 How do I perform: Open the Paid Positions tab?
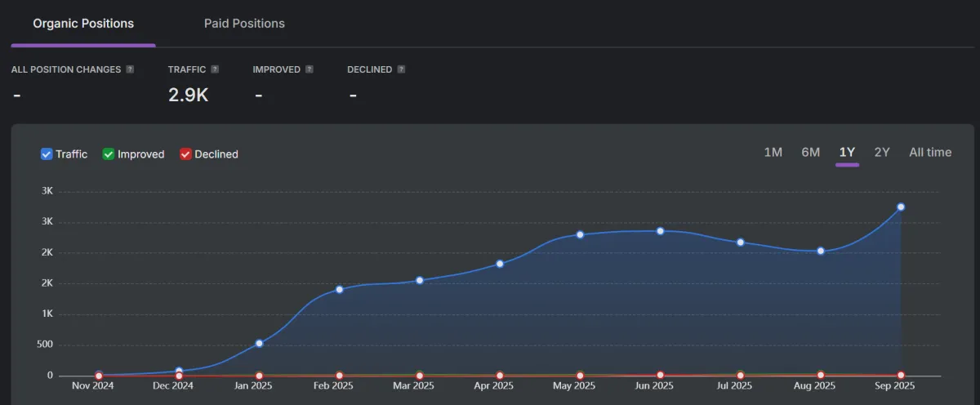pyautogui.click(x=244, y=24)
